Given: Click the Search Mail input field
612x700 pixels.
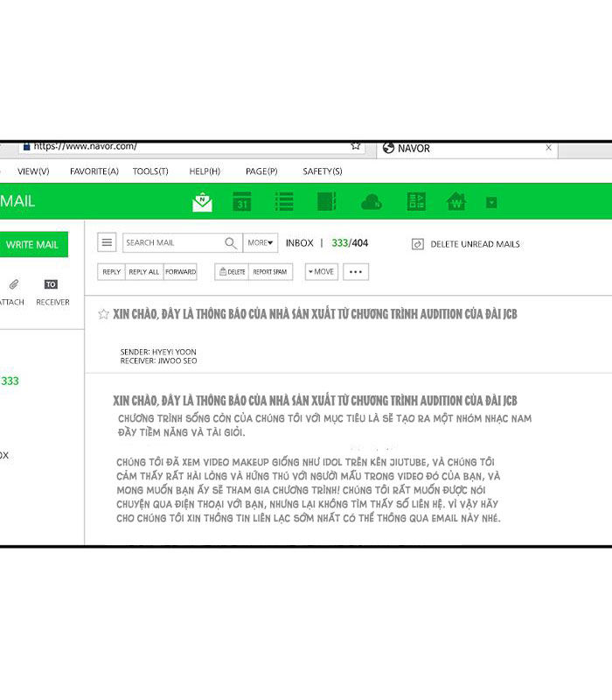Looking at the screenshot, I should coord(171,243).
